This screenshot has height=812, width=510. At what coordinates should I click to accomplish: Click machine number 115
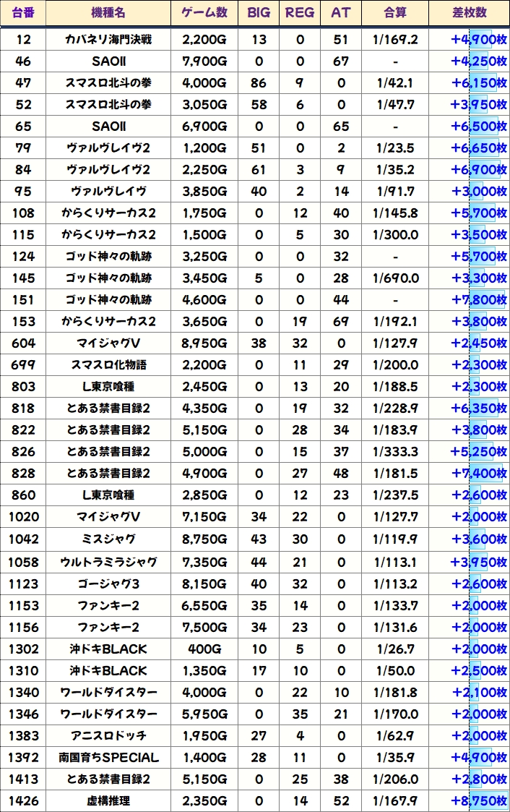click(x=23, y=235)
